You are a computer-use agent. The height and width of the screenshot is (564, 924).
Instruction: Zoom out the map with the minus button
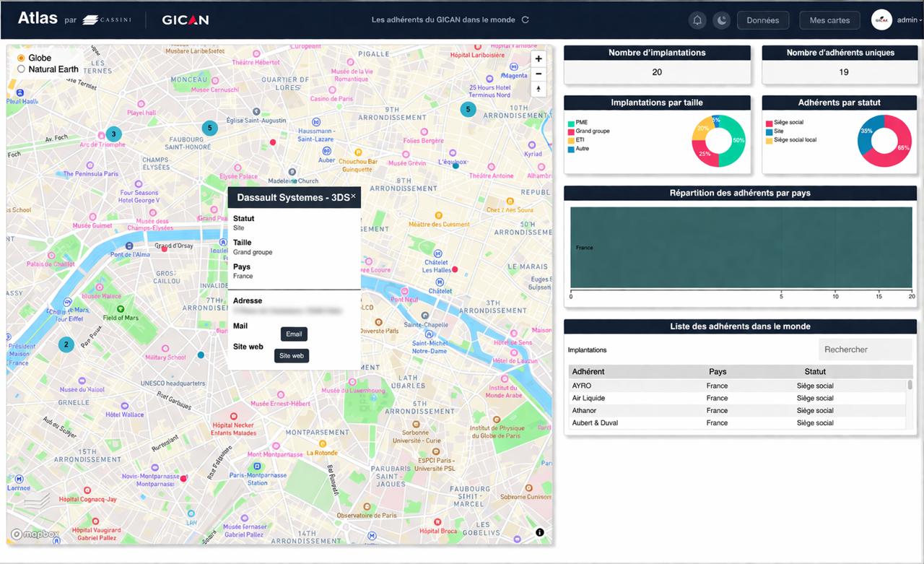(539, 74)
